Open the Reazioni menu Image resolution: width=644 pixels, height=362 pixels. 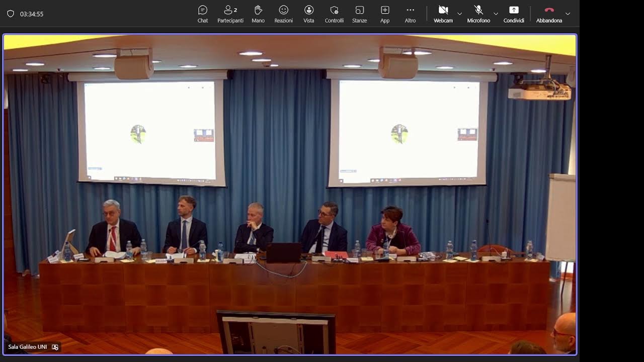pos(283,14)
